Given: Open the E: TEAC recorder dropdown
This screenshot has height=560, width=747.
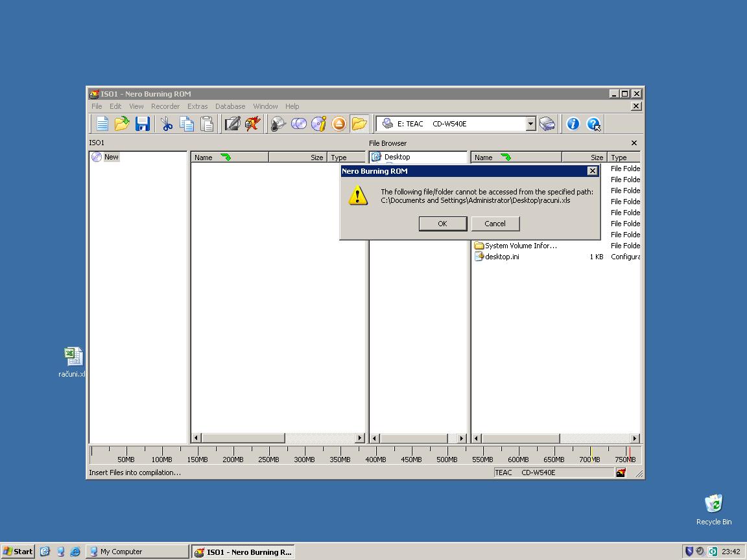Looking at the screenshot, I should click(x=530, y=124).
